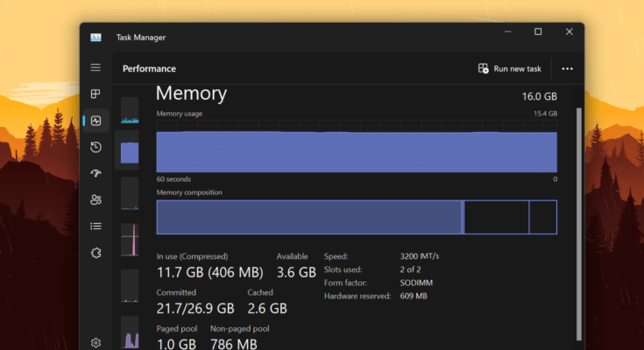Click the 2 of 2 slots used value
The width and height of the screenshot is (644, 350).
tap(410, 269)
